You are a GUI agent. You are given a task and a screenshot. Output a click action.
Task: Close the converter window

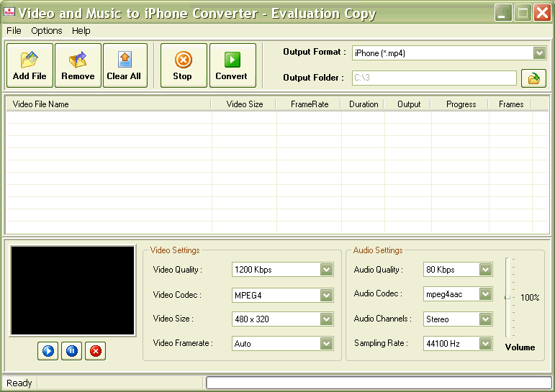(542, 13)
